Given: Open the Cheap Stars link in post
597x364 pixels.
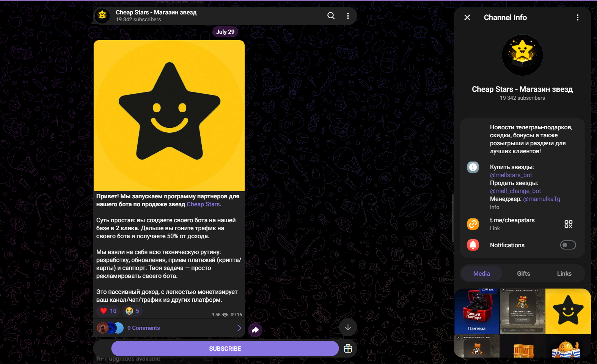Looking at the screenshot, I should coord(203,204).
